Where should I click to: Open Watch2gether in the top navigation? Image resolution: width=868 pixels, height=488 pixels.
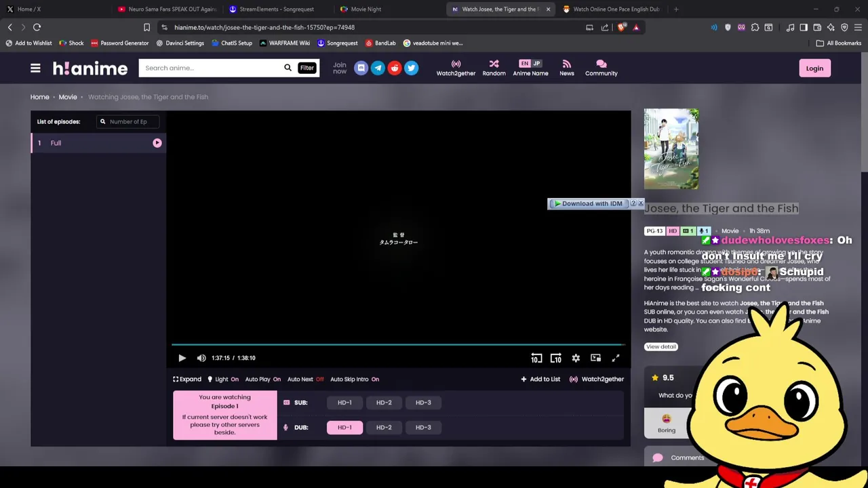(x=456, y=68)
